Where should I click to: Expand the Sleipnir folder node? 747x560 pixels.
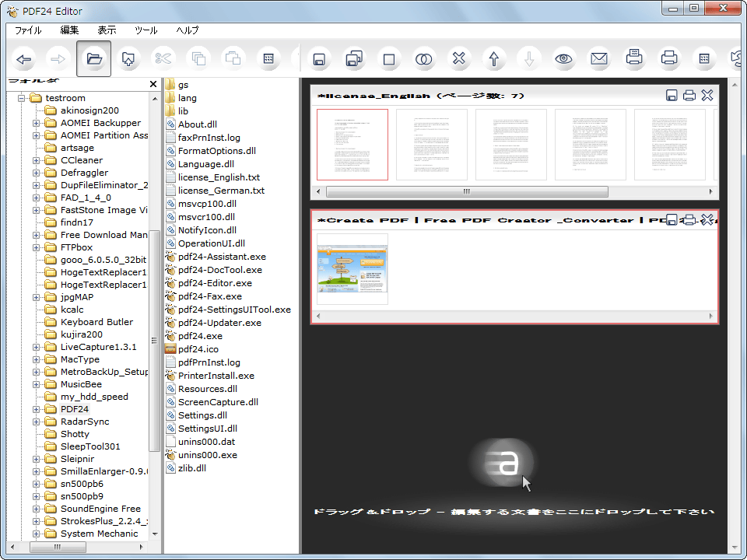pyautogui.click(x=37, y=460)
